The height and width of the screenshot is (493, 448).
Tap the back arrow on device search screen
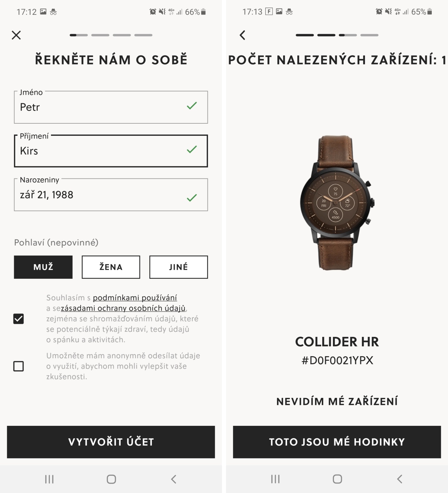point(242,35)
